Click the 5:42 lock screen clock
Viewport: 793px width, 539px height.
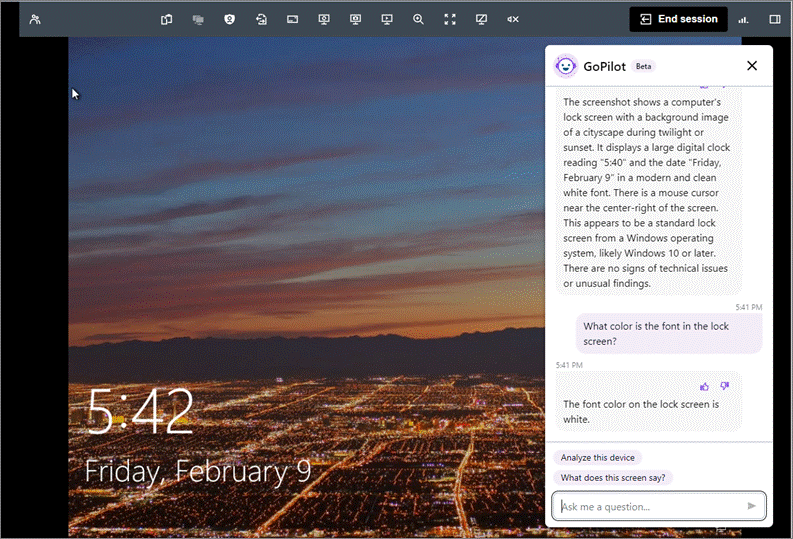(x=140, y=411)
